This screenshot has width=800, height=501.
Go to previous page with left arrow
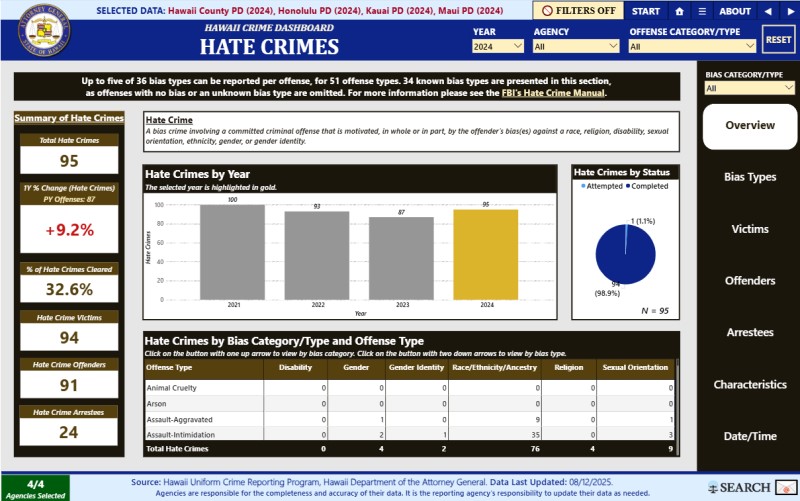click(767, 11)
